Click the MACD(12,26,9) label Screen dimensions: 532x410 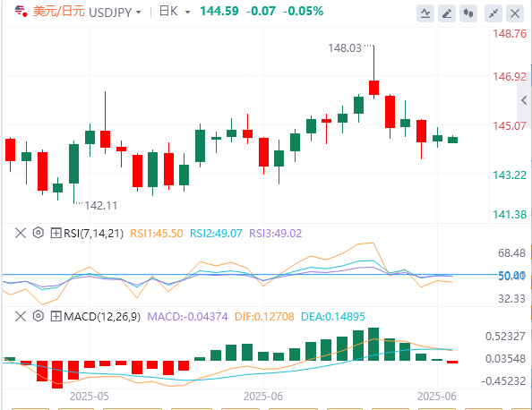pyautogui.click(x=102, y=317)
